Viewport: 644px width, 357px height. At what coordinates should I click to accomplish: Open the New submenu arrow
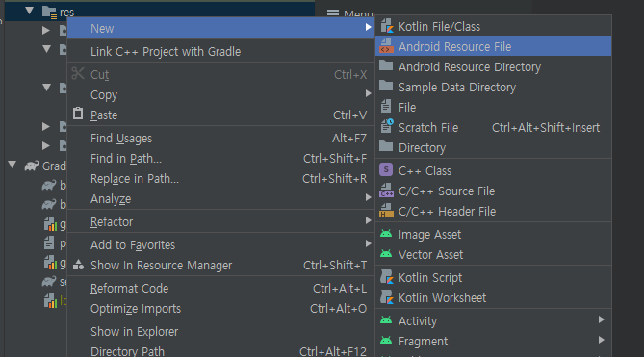tap(368, 27)
